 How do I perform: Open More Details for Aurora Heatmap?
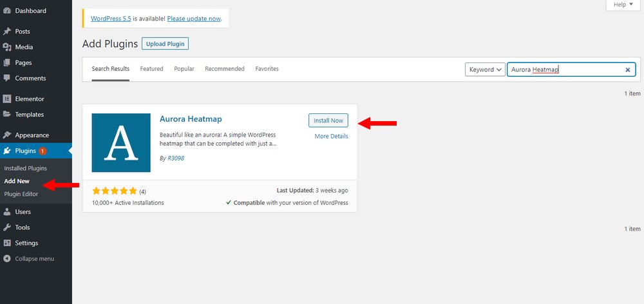tap(331, 137)
